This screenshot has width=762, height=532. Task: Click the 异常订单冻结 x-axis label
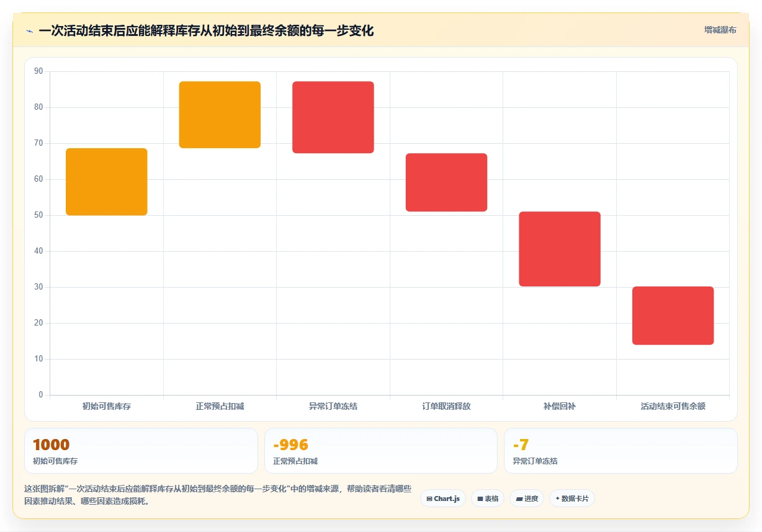click(x=333, y=407)
